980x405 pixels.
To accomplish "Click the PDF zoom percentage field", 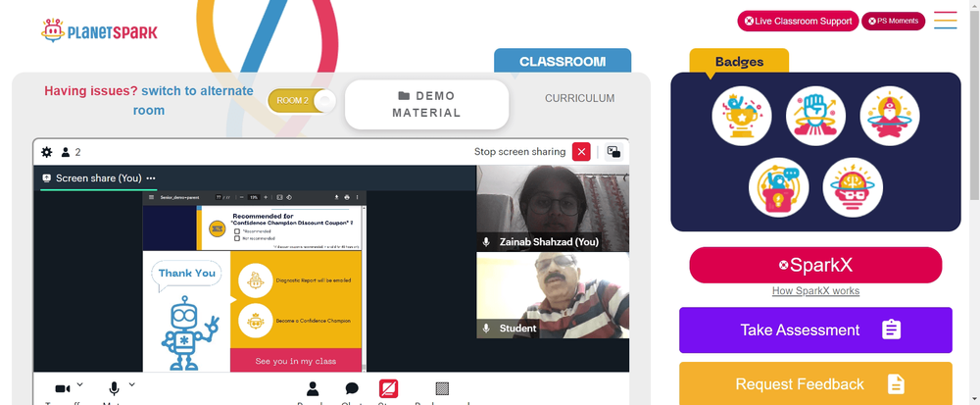I will [x=255, y=197].
